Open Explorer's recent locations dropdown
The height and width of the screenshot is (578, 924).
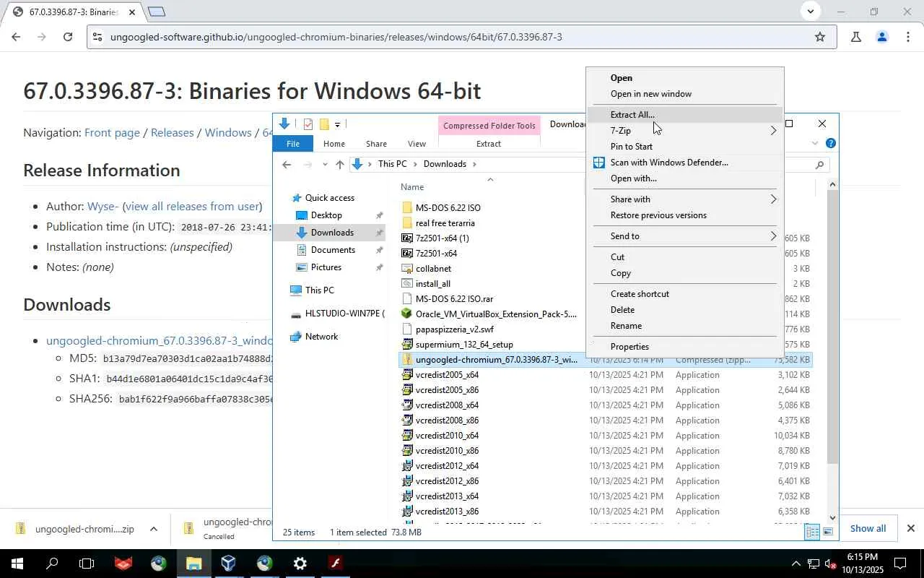(x=325, y=165)
